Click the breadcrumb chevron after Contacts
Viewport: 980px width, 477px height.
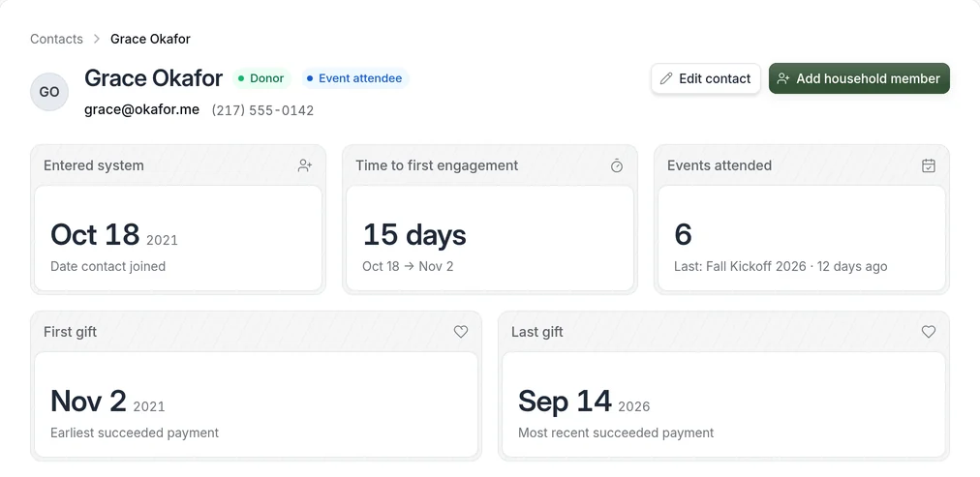96,39
